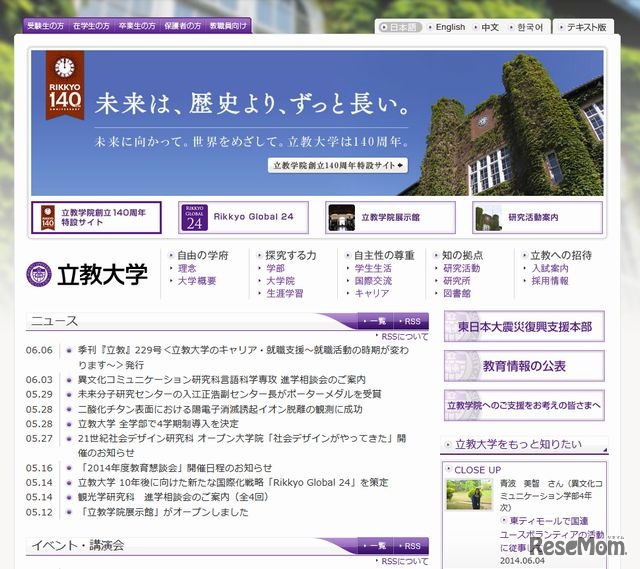Click the 研究活動案内 thumbnail image
The width and height of the screenshot is (640, 569).
pos(489,218)
